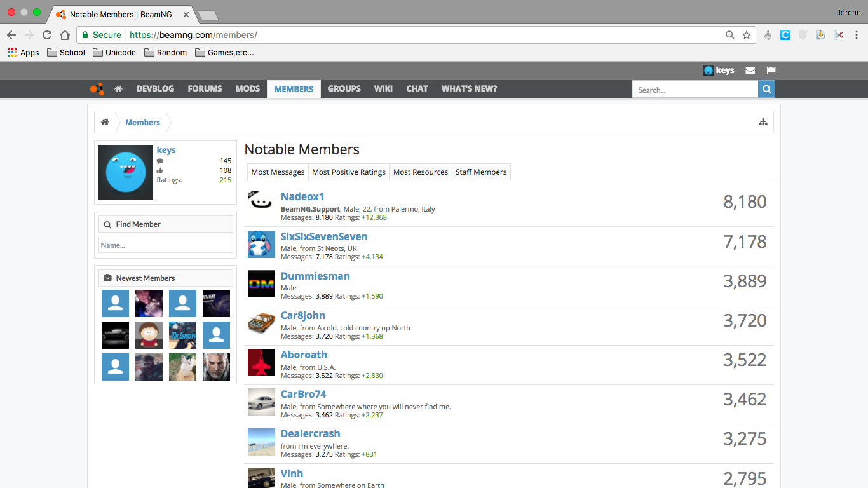The image size is (868, 488).
Task: Open the School bookmarks folder
Action: click(66, 53)
